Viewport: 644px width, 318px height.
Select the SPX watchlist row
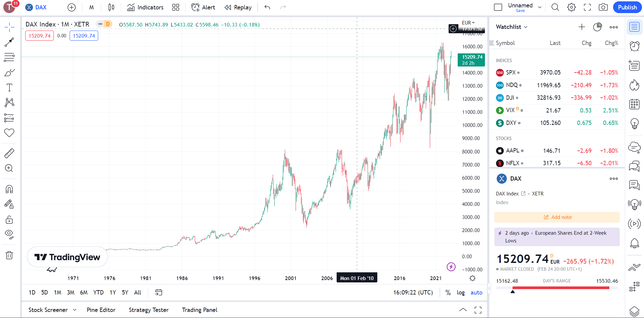coord(557,73)
